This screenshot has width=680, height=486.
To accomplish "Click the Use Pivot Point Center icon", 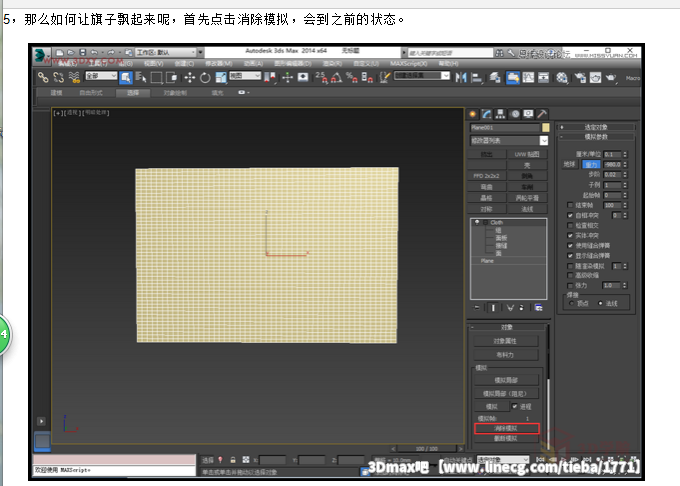I will coord(270,78).
